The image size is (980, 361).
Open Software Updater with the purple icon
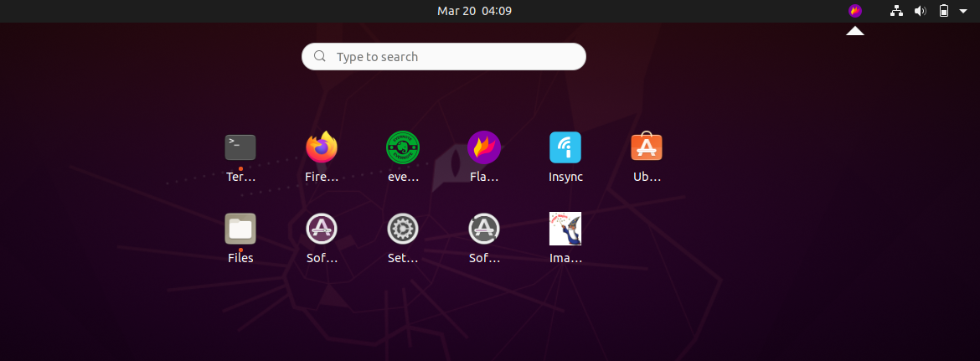point(322,229)
